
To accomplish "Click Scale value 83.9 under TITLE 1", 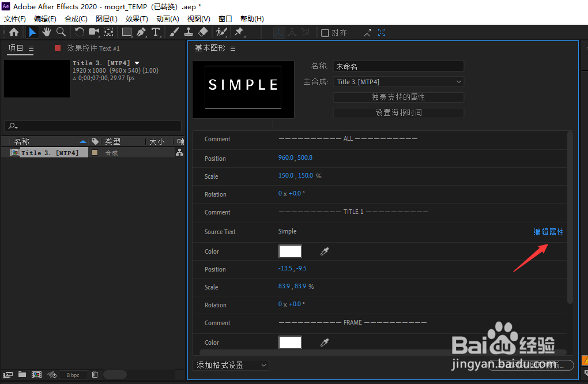I will click(284, 286).
